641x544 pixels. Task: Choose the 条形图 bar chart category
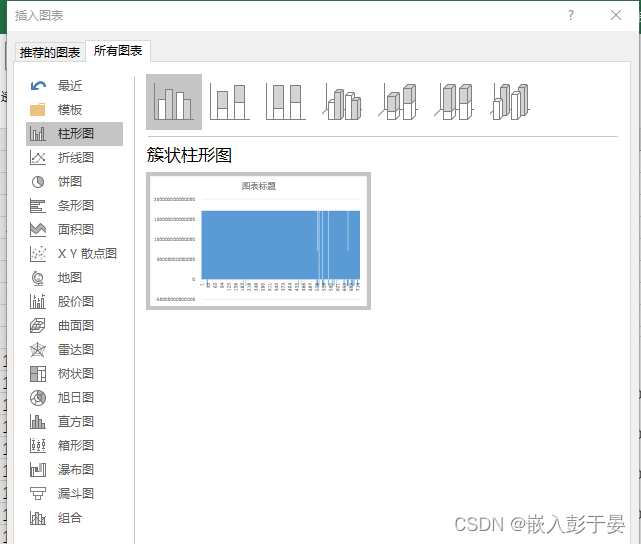pyautogui.click(x=74, y=206)
